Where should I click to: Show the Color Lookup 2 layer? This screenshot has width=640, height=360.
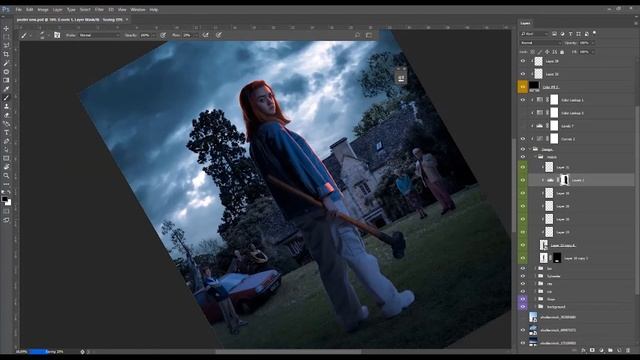point(523,113)
